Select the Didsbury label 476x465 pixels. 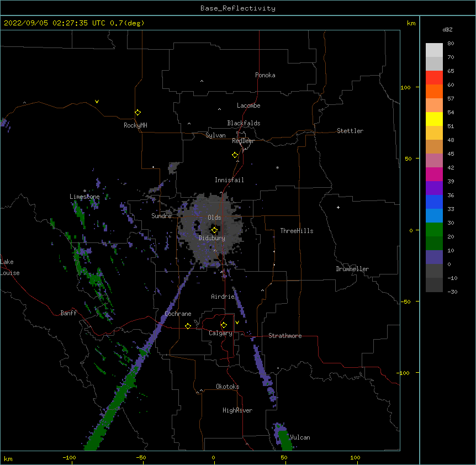point(212,238)
